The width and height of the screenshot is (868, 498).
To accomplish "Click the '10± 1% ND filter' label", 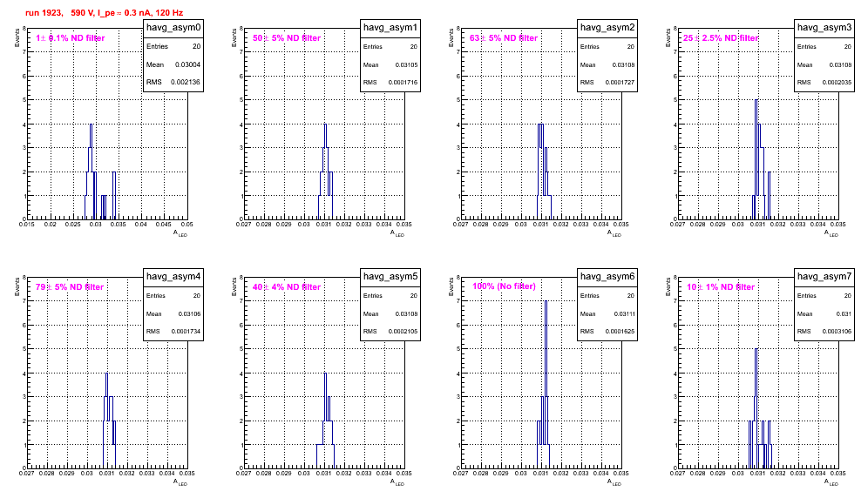I will tap(721, 287).
